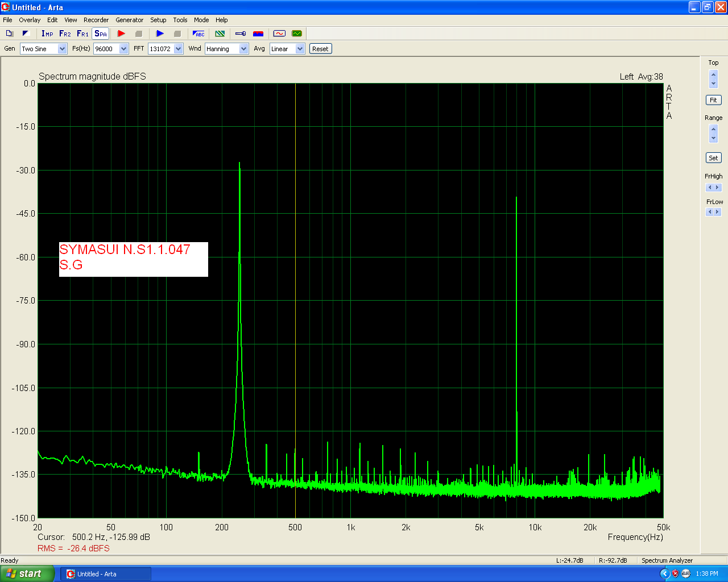The image size is (728, 582).
Task: Click the stop button beside red play arrow
Action: coord(139,34)
